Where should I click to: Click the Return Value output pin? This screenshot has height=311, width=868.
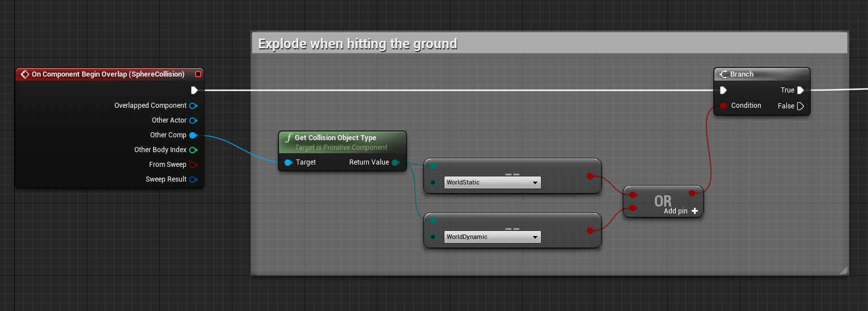pyautogui.click(x=395, y=162)
